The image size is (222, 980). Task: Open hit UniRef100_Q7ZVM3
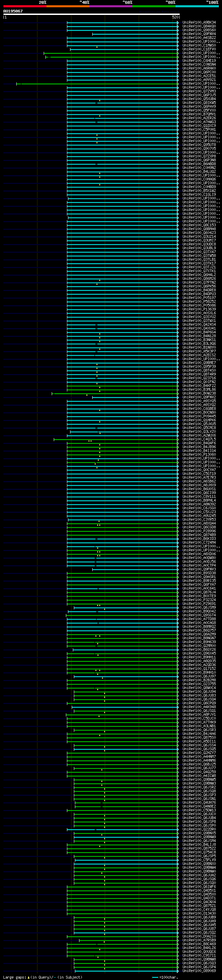(x=199, y=91)
